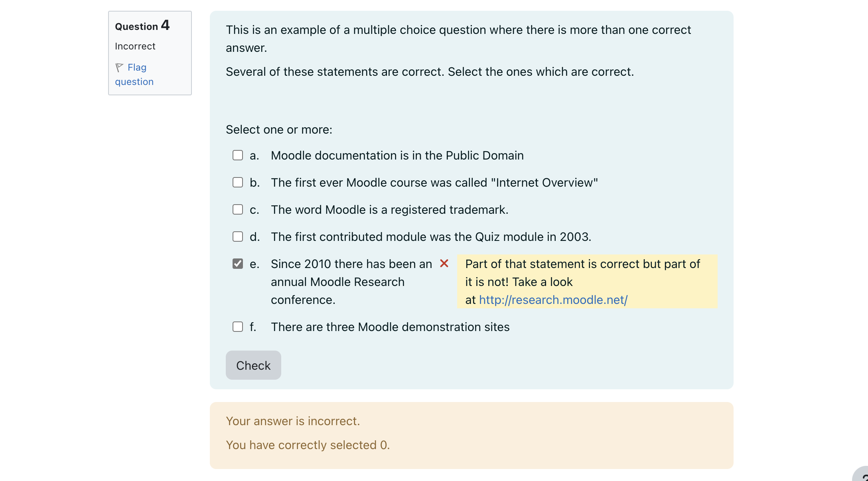Click the Question 4 heading
The height and width of the screenshot is (481, 868).
coord(142,26)
